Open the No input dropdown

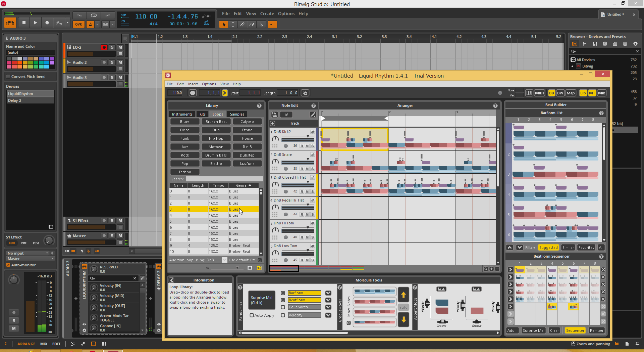pos(28,253)
